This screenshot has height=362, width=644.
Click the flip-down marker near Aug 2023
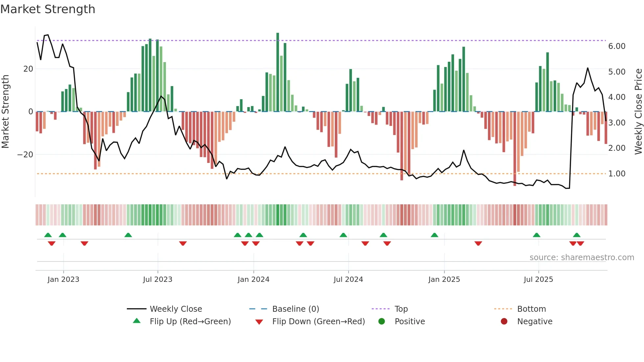(183, 243)
